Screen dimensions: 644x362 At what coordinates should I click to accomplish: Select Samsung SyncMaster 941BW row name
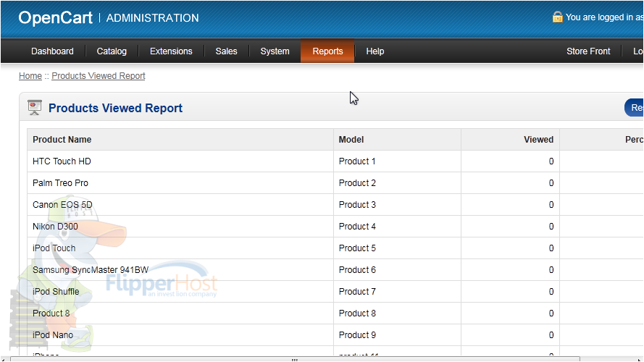[91, 270]
